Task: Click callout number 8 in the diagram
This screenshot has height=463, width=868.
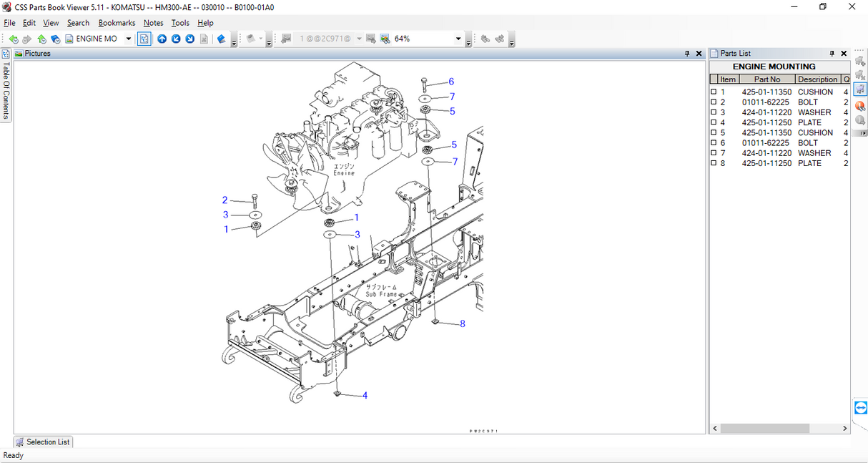Action: point(463,323)
